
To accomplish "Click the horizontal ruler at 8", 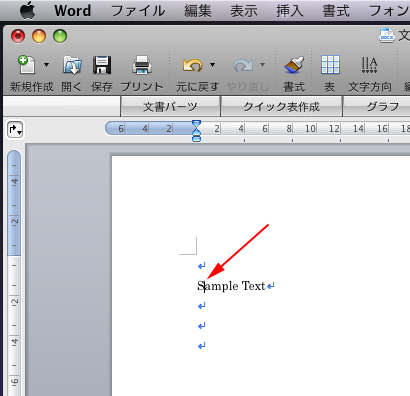I will coord(289,128).
